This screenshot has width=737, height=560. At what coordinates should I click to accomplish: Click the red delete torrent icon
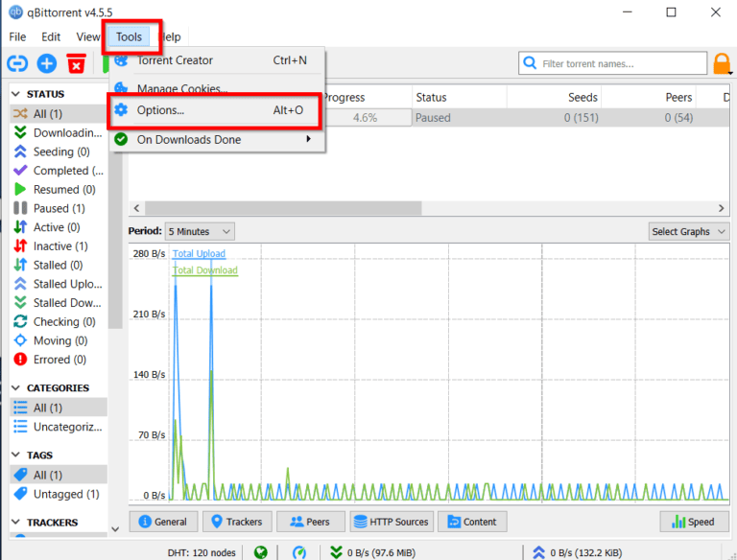click(x=76, y=63)
